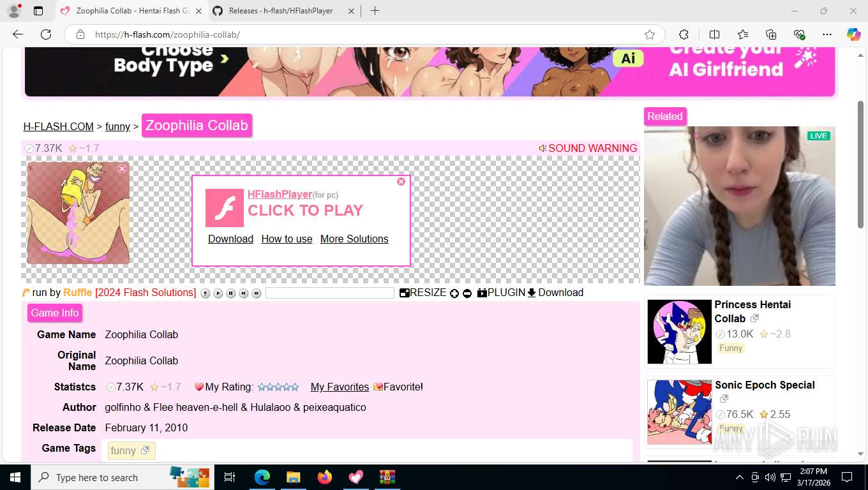Close the HFlashPlayer popup box

[401, 182]
